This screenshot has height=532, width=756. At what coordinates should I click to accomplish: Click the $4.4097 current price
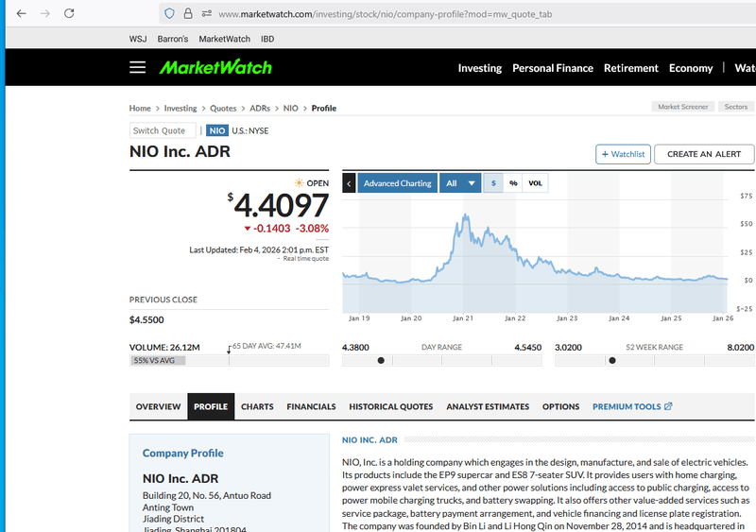point(278,205)
